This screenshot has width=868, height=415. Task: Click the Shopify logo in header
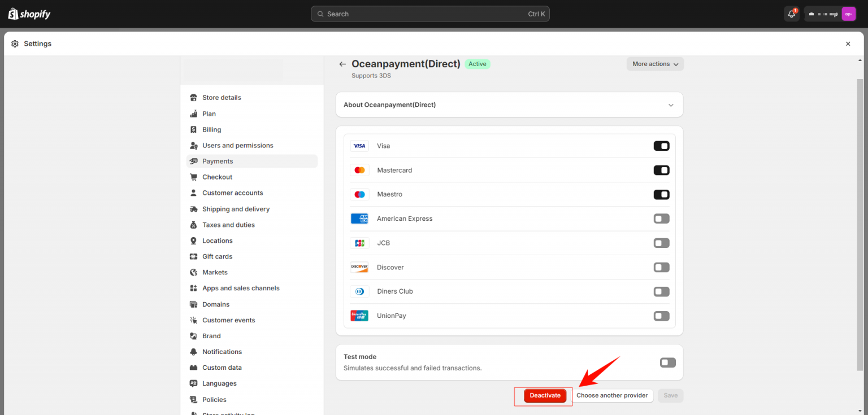[29, 14]
